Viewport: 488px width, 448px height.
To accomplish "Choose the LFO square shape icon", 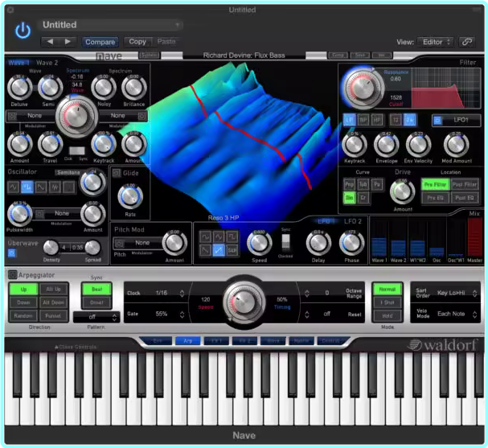I will click(x=232, y=237).
